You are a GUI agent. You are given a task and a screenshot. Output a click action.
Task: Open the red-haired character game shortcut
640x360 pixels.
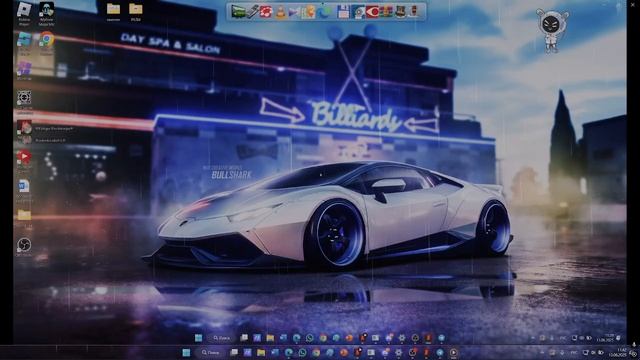pos(24,128)
